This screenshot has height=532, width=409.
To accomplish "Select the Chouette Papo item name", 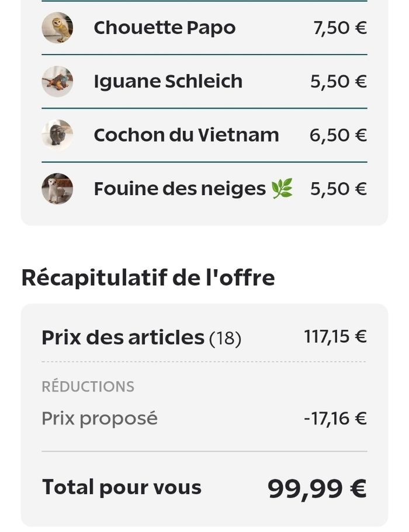I will 164,27.
